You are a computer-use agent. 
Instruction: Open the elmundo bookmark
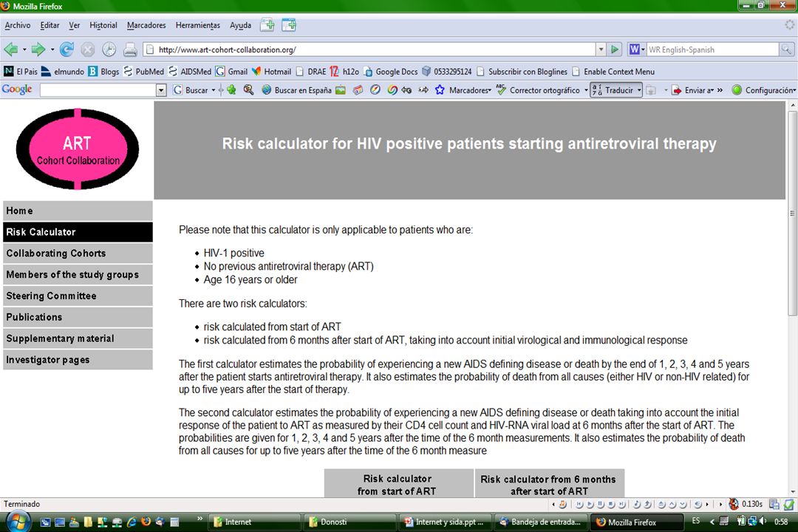(x=63, y=71)
